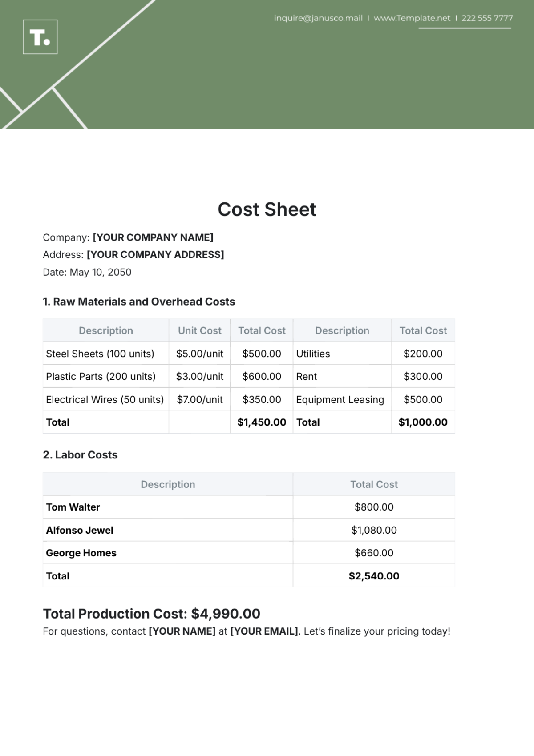Image resolution: width=534 pixels, height=756 pixels.
Task: Select the $1,450.00 raw materials total
Action: [x=262, y=422]
